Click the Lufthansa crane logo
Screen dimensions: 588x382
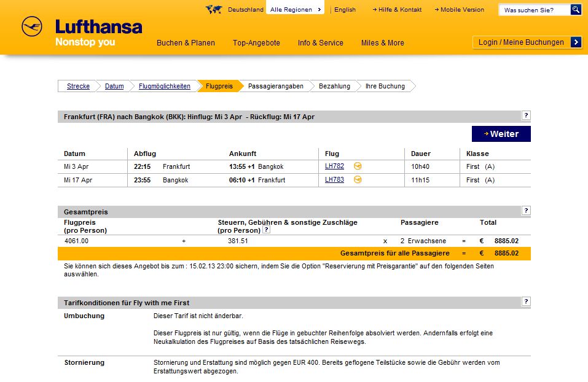point(32,26)
